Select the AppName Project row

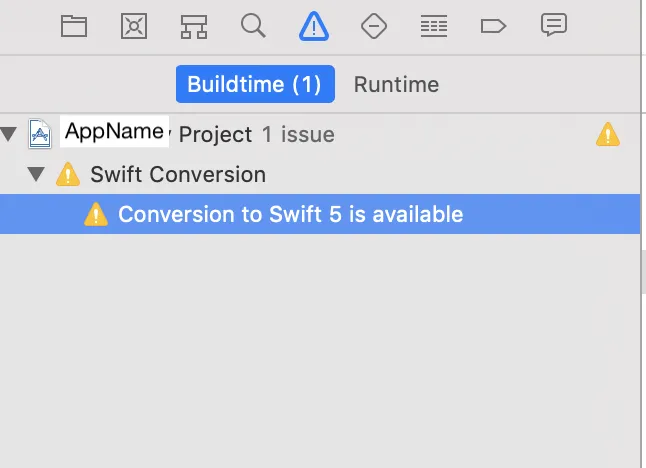215,134
